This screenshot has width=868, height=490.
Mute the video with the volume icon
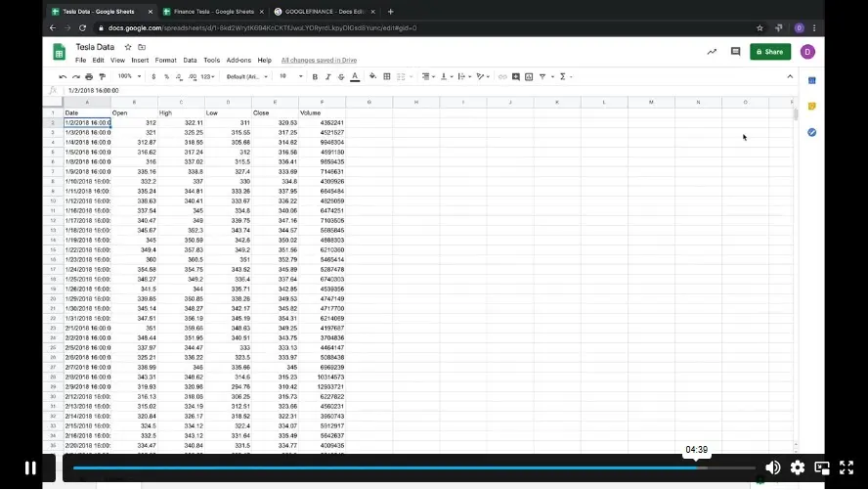(773, 468)
